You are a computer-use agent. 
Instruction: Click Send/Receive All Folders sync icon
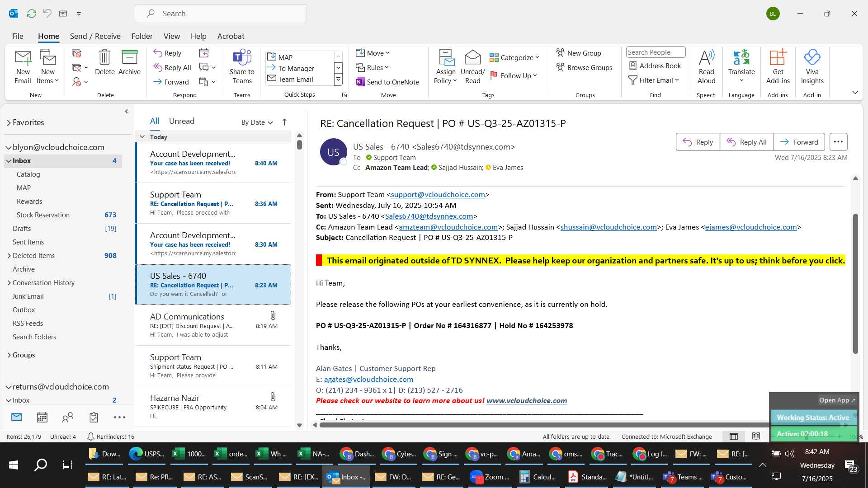click(31, 14)
